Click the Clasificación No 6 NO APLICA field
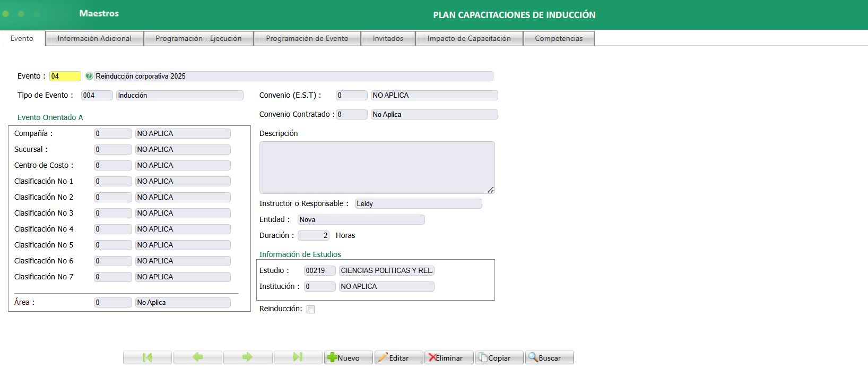868x367 pixels. [183, 261]
